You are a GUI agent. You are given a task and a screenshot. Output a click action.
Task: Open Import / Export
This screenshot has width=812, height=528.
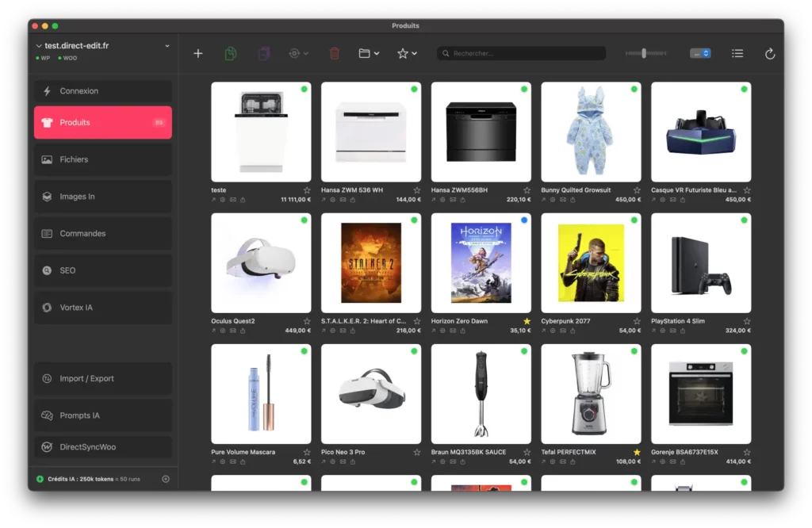[x=103, y=378]
